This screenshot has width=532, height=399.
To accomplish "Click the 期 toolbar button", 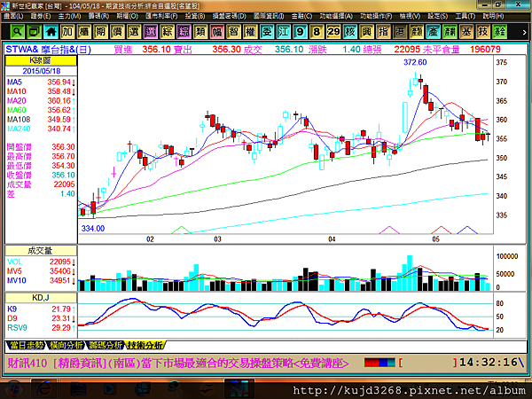I will click(101, 32).
